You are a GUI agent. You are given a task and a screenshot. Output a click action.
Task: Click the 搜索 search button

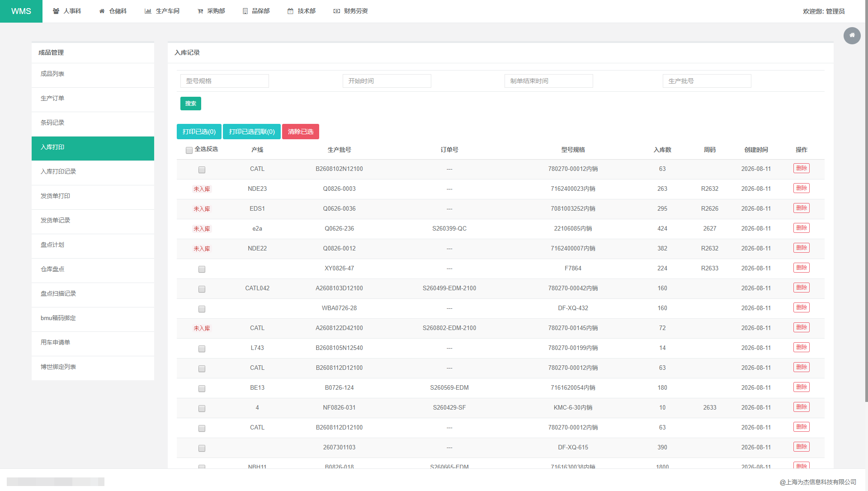pyautogui.click(x=191, y=104)
